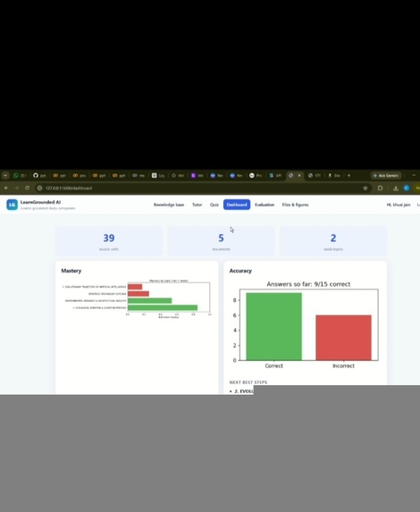Open the Evaluation page
This screenshot has width=420, height=512.
[x=265, y=205]
